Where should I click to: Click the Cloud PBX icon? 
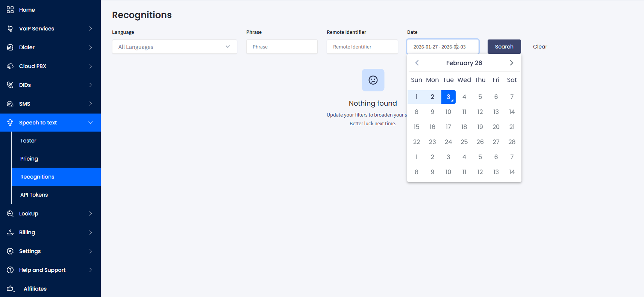click(x=10, y=66)
